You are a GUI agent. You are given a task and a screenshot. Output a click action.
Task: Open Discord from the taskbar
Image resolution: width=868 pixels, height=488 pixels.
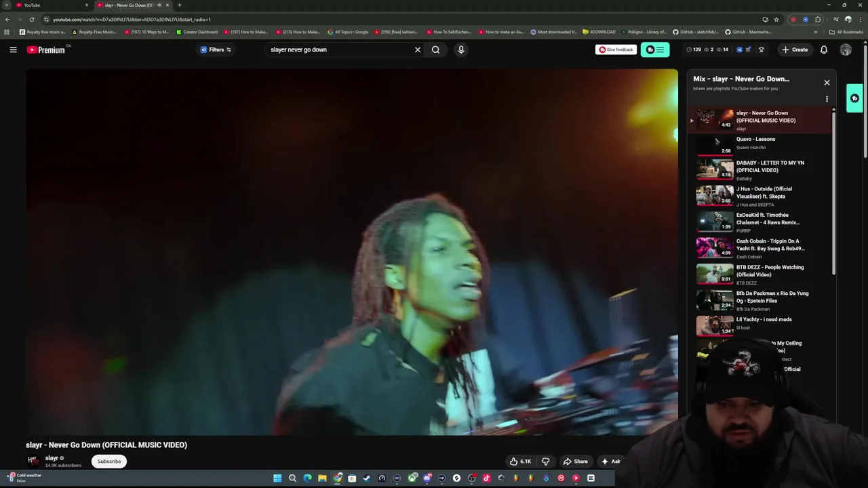pos(427,478)
